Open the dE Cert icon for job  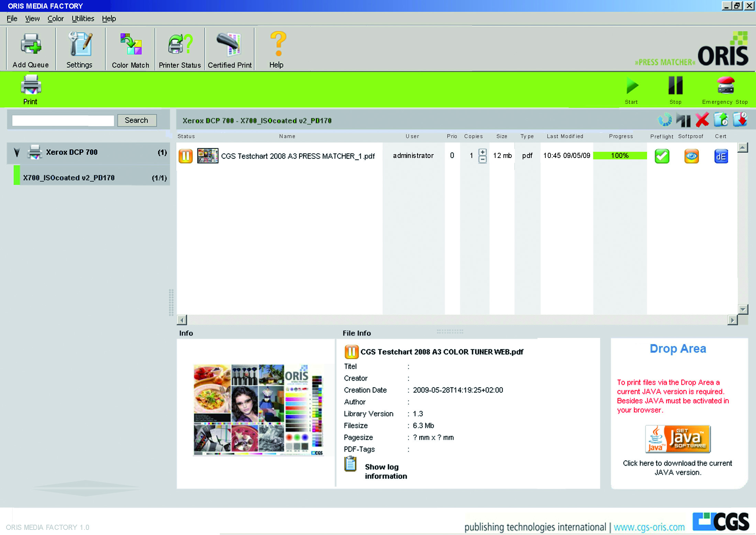tap(721, 156)
